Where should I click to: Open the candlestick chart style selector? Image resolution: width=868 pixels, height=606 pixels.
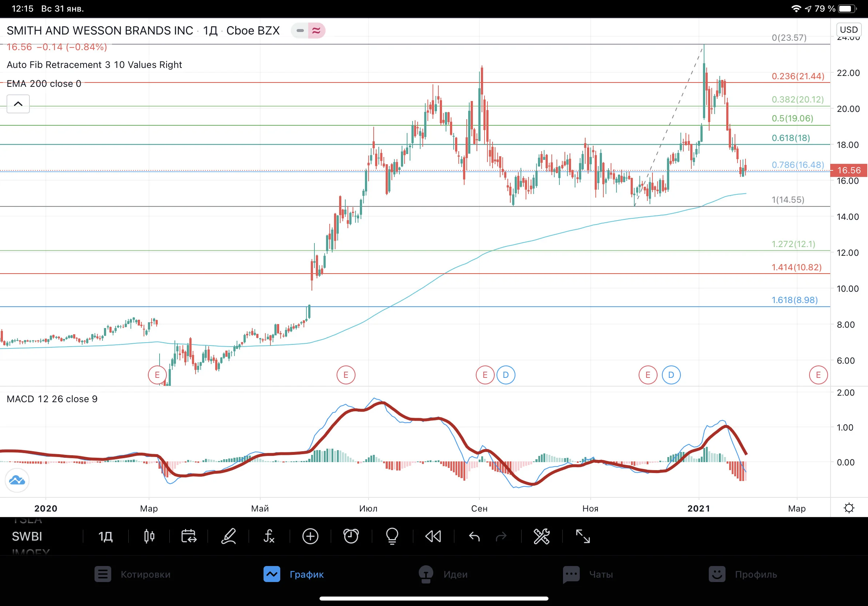(149, 536)
